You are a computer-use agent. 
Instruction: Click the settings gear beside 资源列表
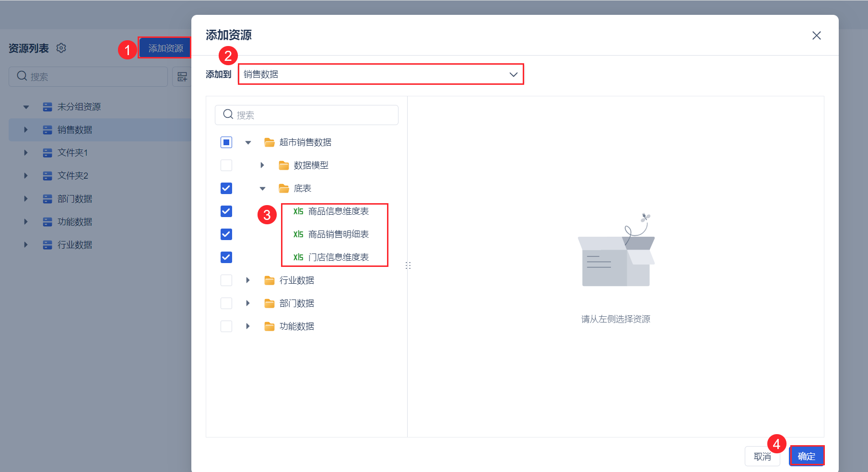click(x=61, y=48)
